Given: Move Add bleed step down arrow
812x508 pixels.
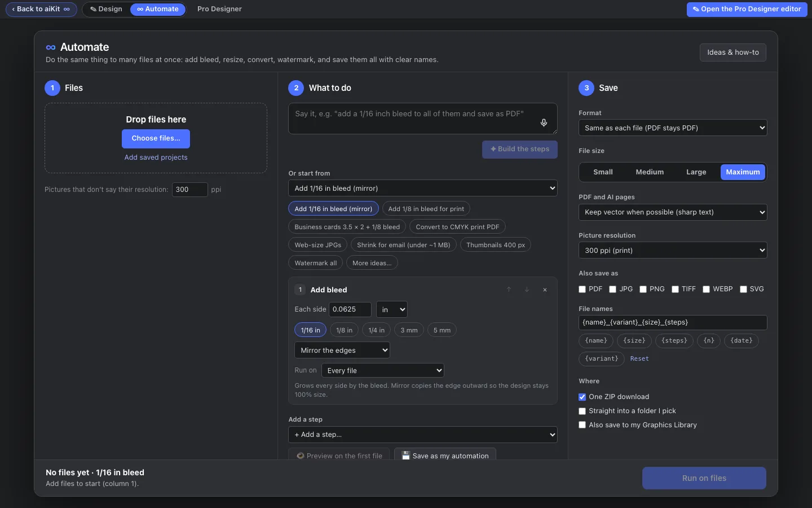Looking at the screenshot, I should click(527, 290).
